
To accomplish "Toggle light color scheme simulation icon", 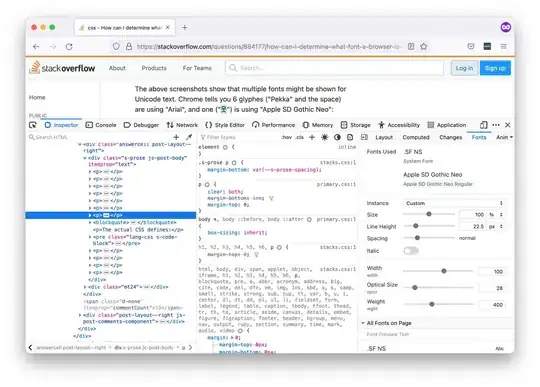I will tap(324, 137).
